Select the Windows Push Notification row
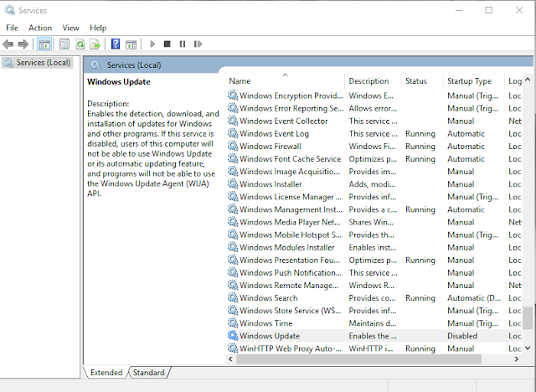Image resolution: width=536 pixels, height=392 pixels. click(374, 273)
